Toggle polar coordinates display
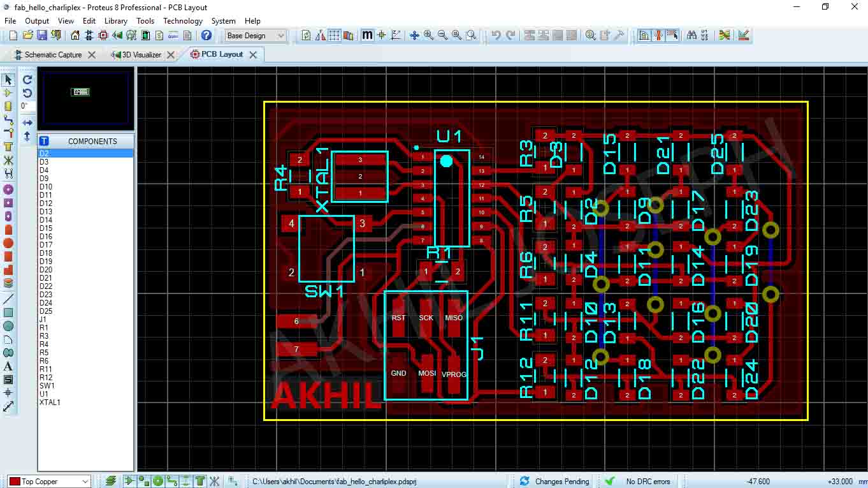Image resolution: width=868 pixels, height=488 pixels. point(396,36)
